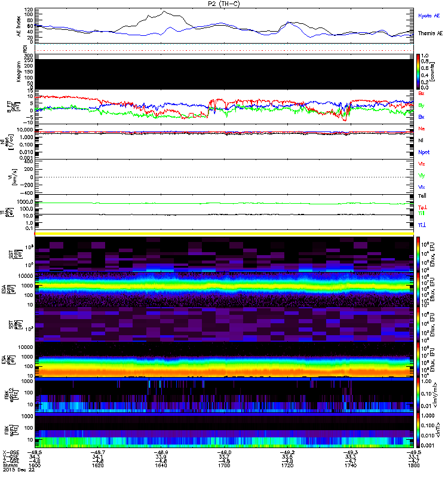Click the '<|mV/m|>' color bar
Image resolution: width=448 pixels, height=478 pixels.
[x=418, y=395]
